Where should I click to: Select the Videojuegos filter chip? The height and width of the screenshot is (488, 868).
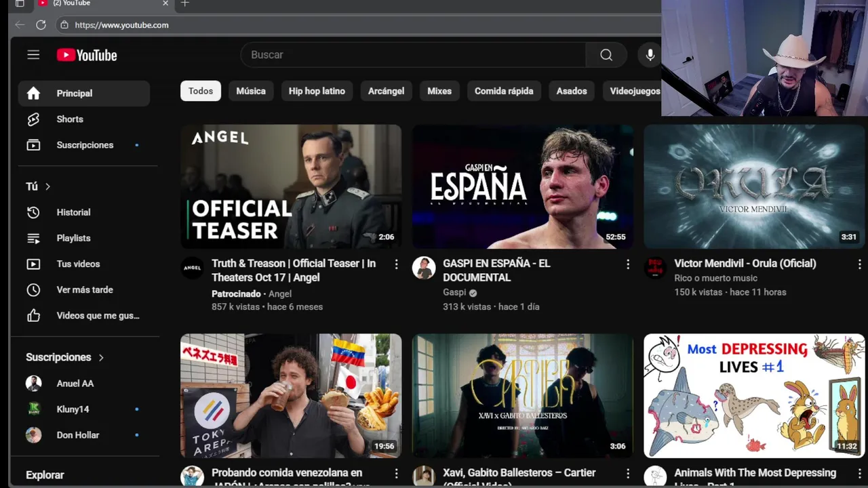(x=632, y=91)
